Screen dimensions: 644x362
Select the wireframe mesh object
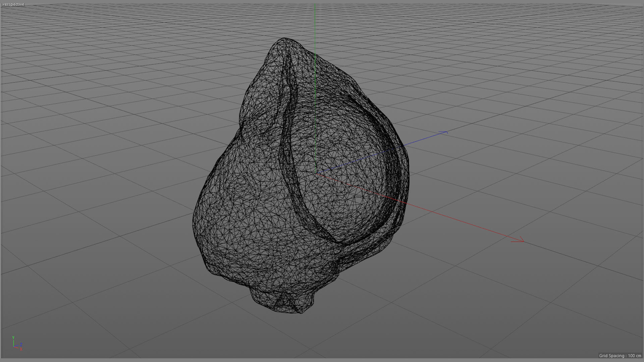coord(301,176)
